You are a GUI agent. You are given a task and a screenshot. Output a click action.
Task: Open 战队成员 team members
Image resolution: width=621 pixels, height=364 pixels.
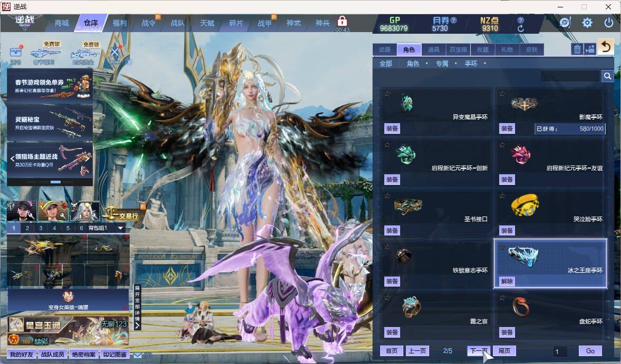coord(53,355)
